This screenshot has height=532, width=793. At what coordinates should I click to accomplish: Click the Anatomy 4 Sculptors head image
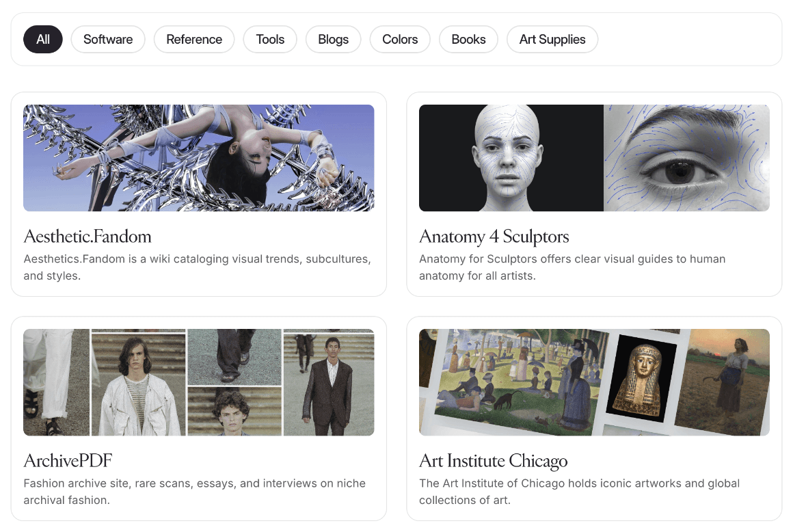594,158
